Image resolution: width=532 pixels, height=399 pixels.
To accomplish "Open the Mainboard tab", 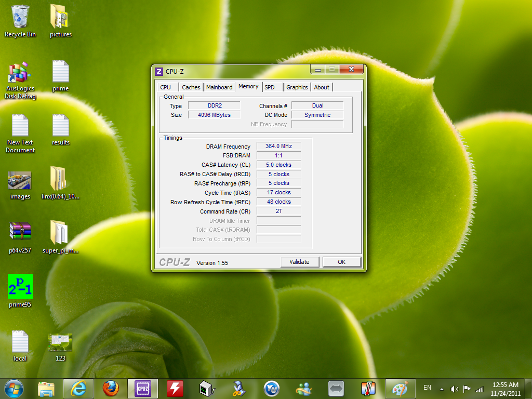I will tap(219, 87).
